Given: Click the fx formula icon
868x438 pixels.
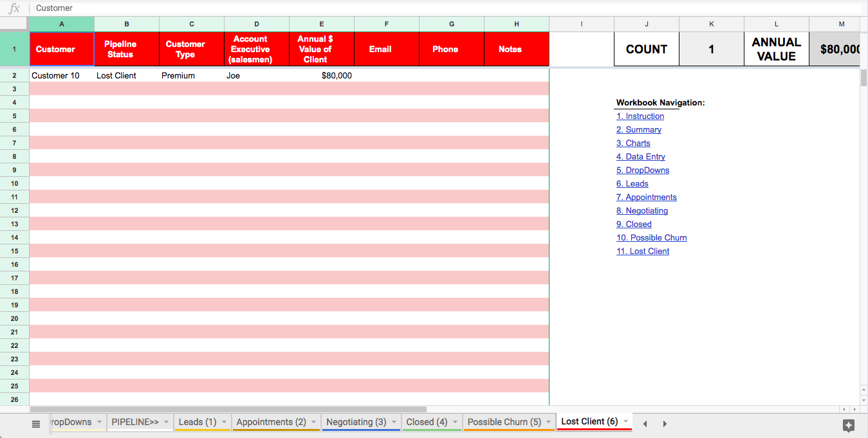Looking at the screenshot, I should [x=14, y=8].
